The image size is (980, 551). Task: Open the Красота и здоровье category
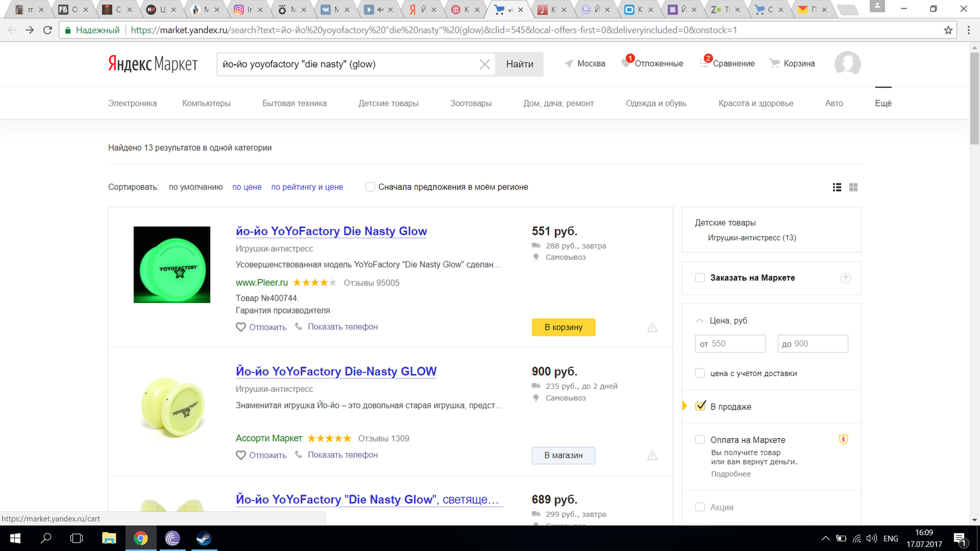tap(756, 103)
